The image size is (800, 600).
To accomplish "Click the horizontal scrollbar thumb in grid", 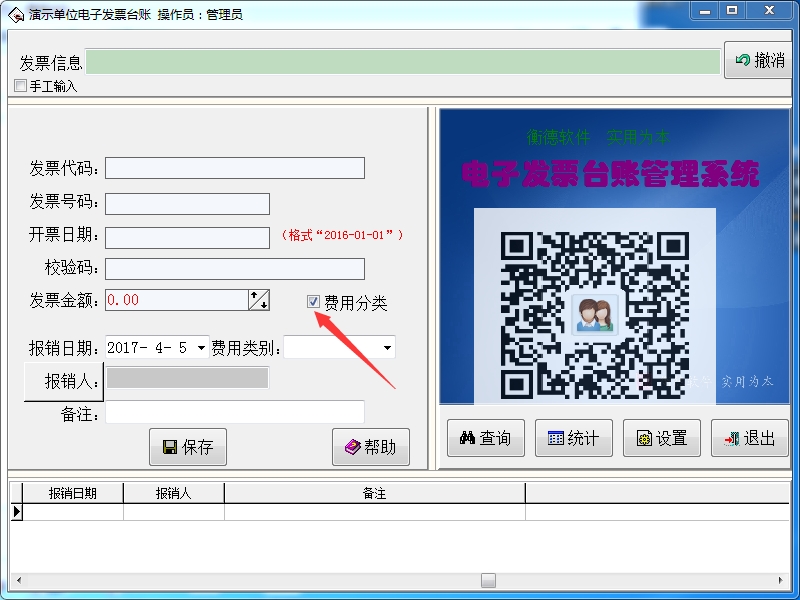I will pyautogui.click(x=488, y=580).
